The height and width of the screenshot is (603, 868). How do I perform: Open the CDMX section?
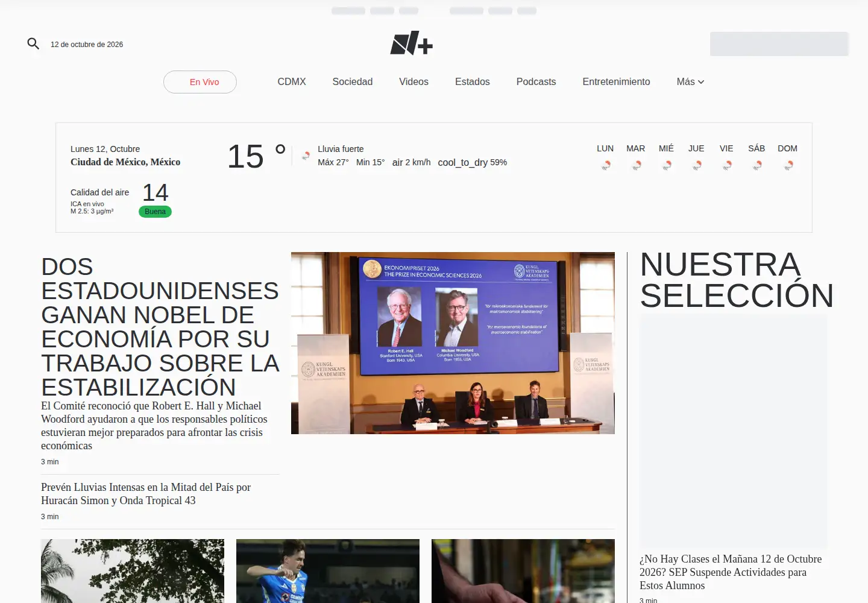[x=292, y=81]
